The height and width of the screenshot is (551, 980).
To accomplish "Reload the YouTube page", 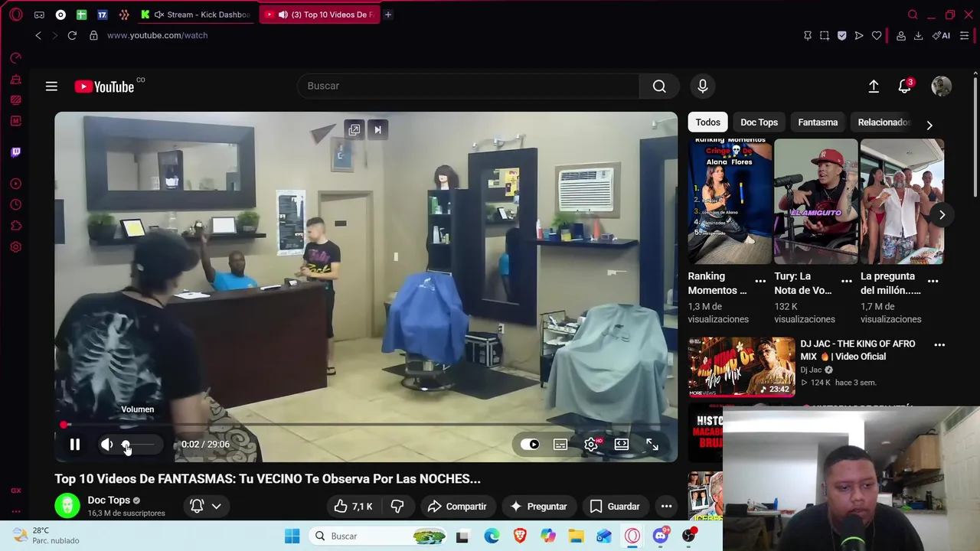I will click(72, 35).
